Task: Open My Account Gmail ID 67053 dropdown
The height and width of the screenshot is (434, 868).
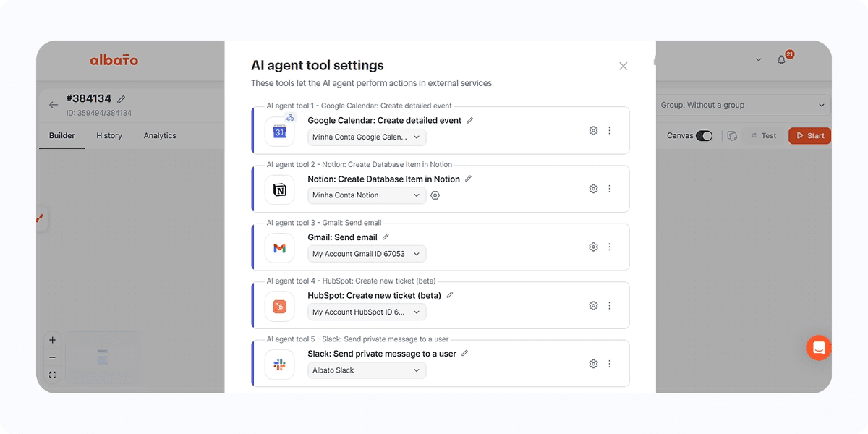Action: (367, 254)
